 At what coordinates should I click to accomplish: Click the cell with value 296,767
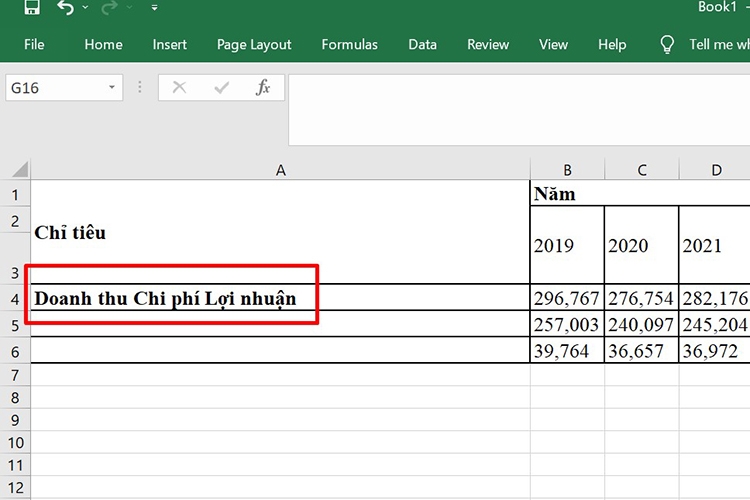[567, 298]
